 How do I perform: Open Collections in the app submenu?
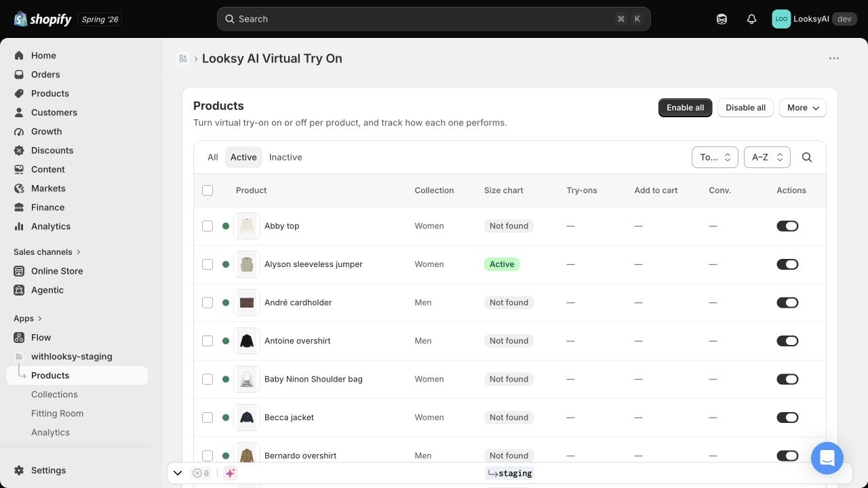(54, 394)
